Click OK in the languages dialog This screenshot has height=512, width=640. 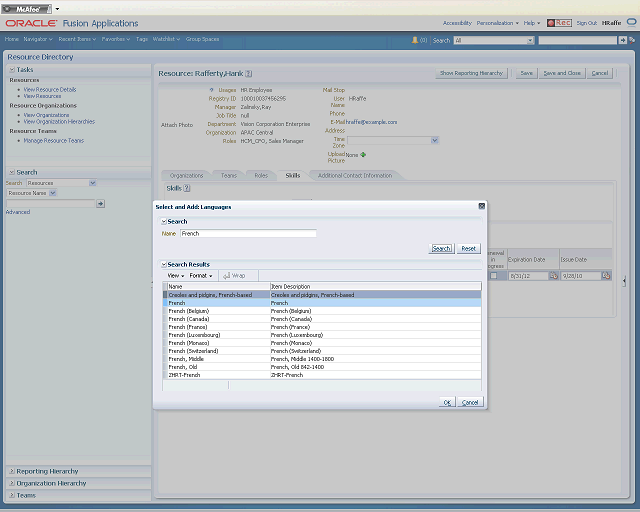coord(447,402)
